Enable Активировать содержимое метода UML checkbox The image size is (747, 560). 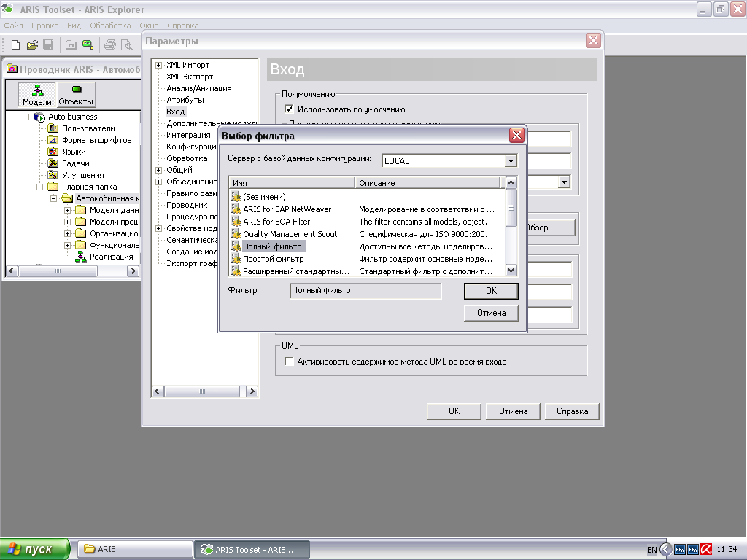pos(289,362)
